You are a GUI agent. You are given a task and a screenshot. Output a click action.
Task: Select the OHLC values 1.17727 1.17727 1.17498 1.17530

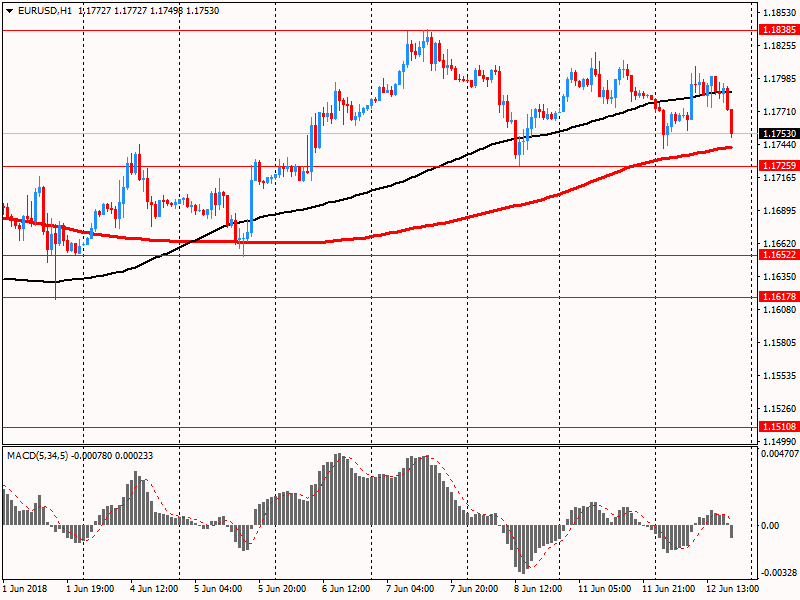coord(148,11)
